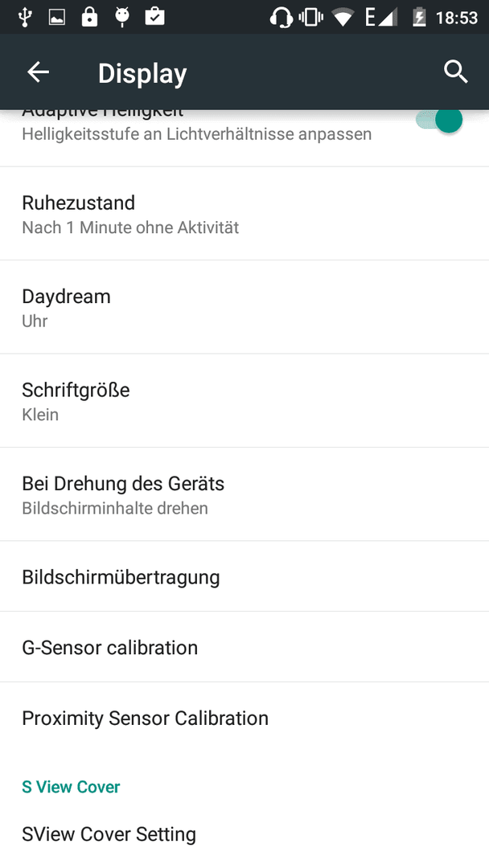Open Proximity Sensor Calibration

point(244,718)
